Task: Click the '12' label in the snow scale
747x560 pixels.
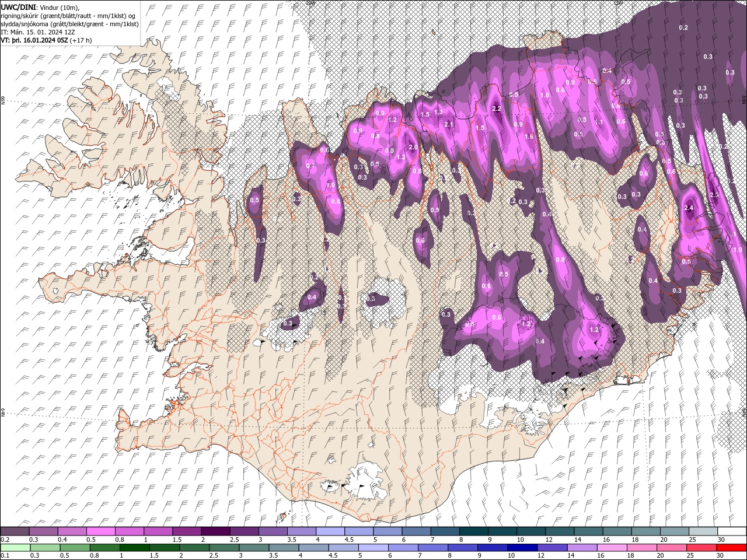Action: coord(549,540)
